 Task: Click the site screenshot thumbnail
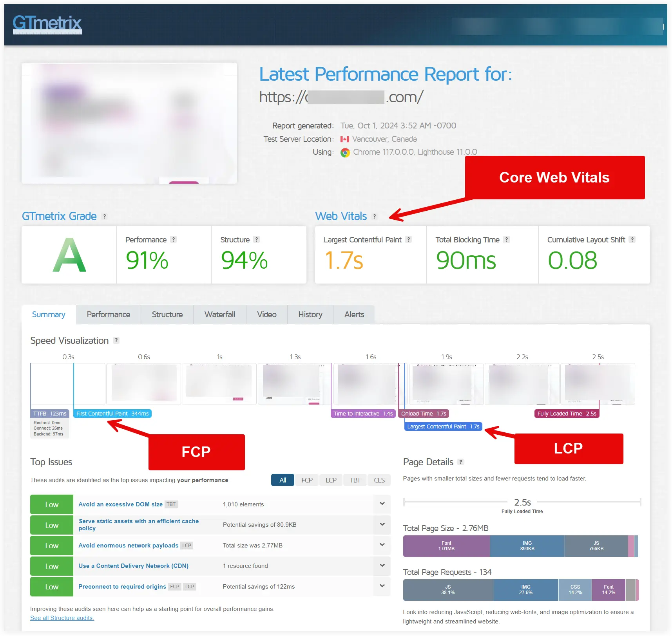coord(129,123)
